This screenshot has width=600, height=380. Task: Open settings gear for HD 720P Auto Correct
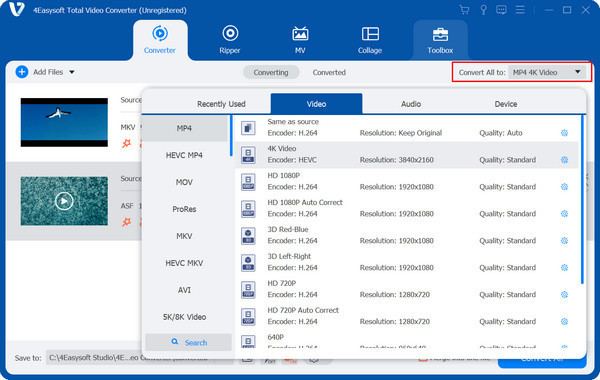pos(564,321)
